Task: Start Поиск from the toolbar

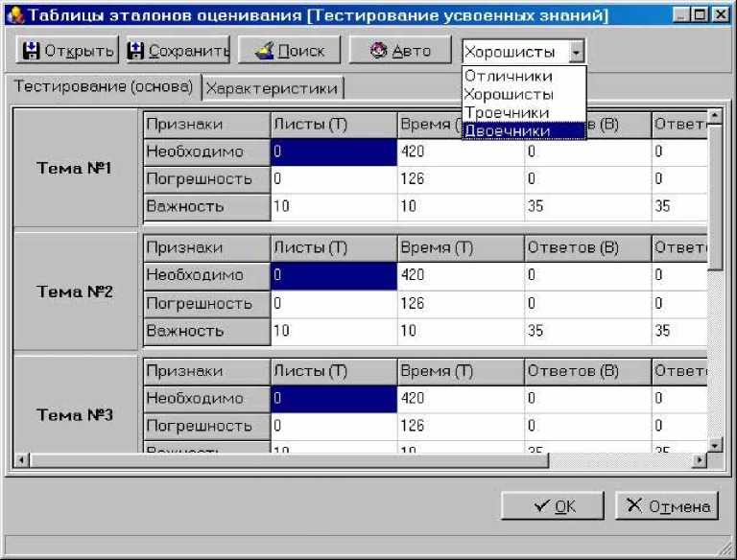Action: (289, 50)
